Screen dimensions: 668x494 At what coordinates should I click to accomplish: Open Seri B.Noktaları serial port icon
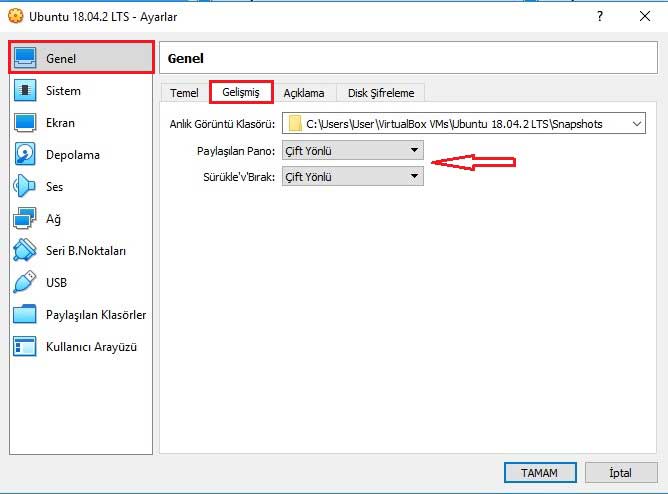(25, 250)
